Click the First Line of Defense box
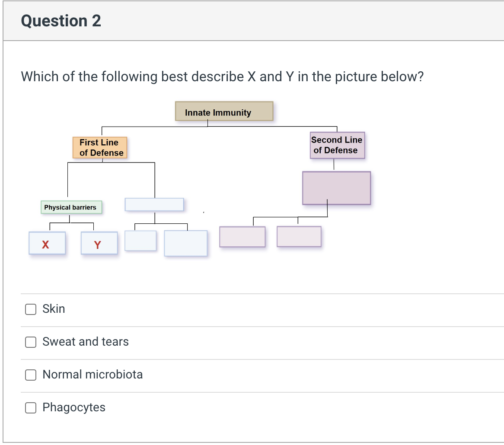This screenshot has height=445, width=504. pyautogui.click(x=99, y=147)
